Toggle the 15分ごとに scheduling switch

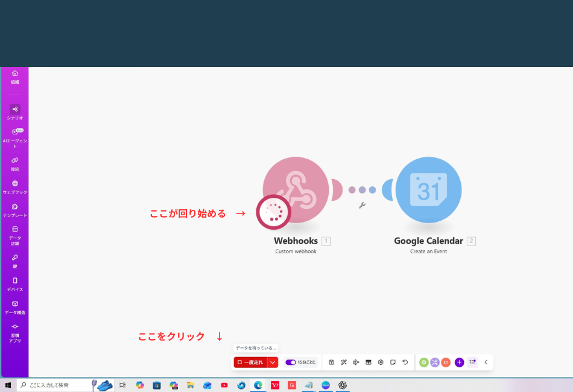click(290, 362)
